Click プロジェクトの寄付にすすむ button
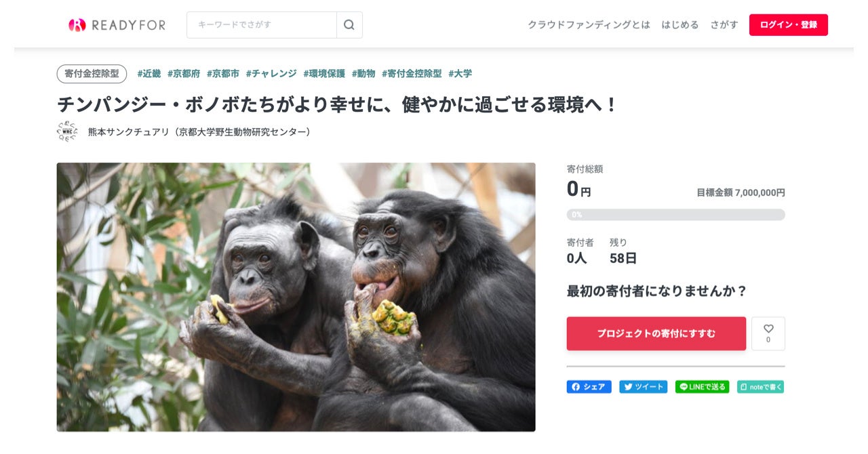The height and width of the screenshot is (454, 868). click(x=656, y=333)
